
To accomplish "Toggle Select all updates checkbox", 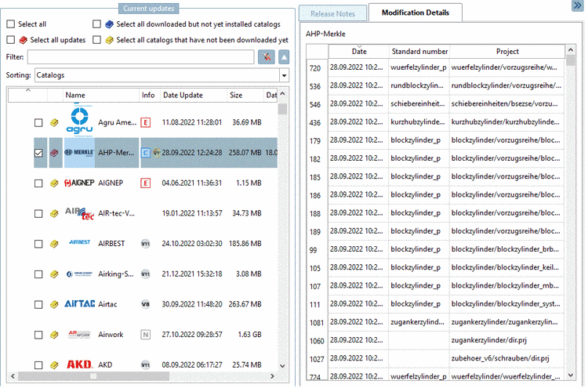I will pos(11,40).
